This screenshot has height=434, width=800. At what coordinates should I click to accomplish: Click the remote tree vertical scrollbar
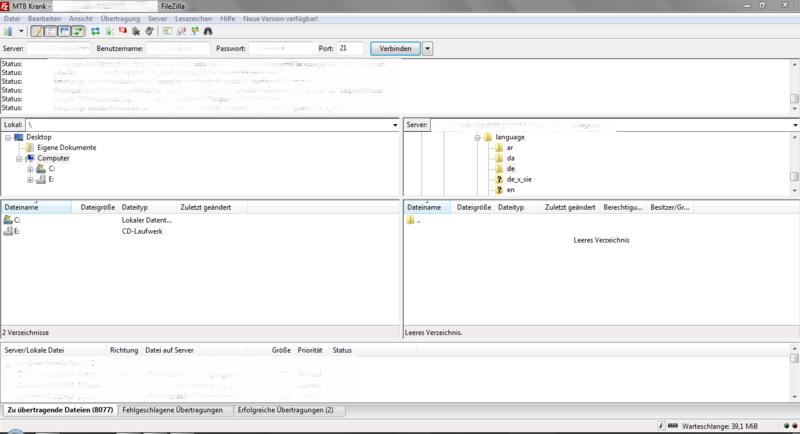(794, 164)
